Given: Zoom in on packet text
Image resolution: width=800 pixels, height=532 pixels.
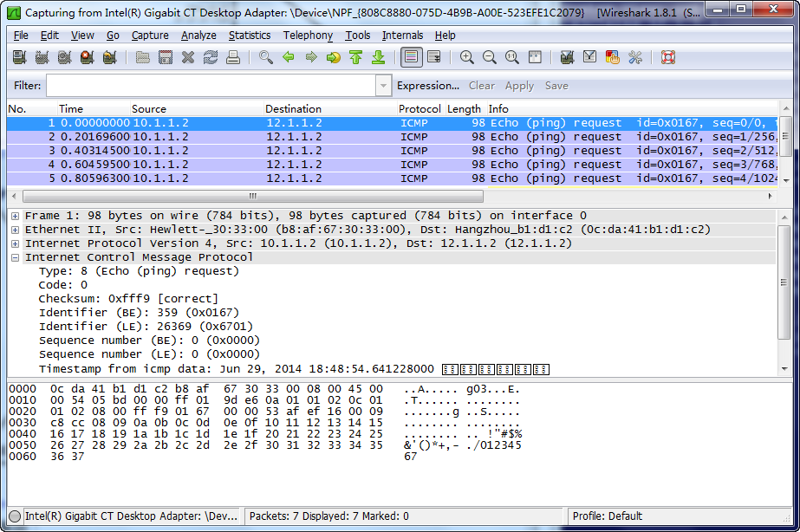Looking at the screenshot, I should pyautogui.click(x=467, y=57).
